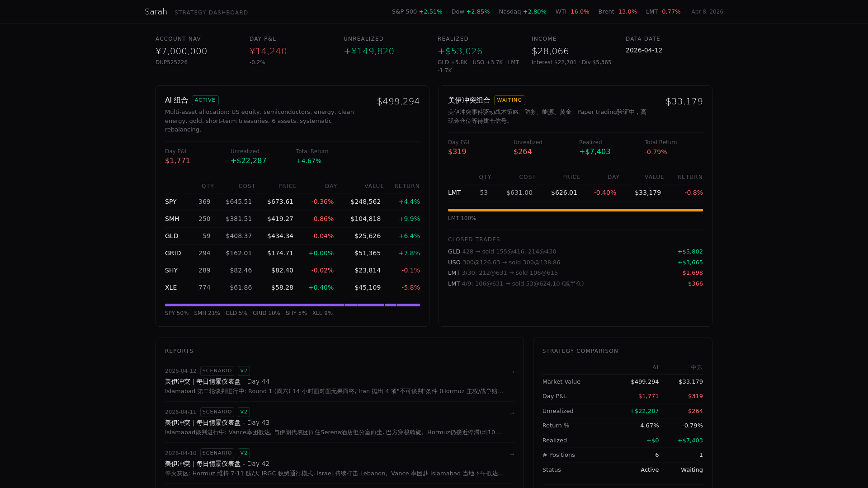Image resolution: width=868 pixels, height=488 pixels.
Task: Click Market Value row in Strategy Comparison
Action: 623,382
